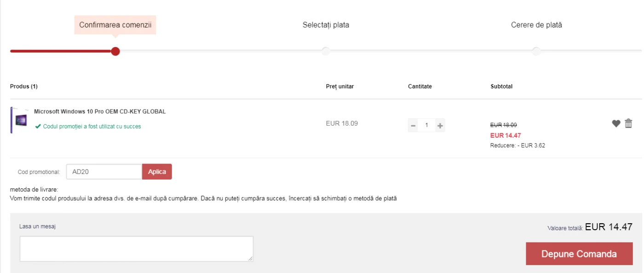Image resolution: width=644 pixels, height=273 pixels.
Task: Select the Cerere de plată step label
Action: [536, 25]
